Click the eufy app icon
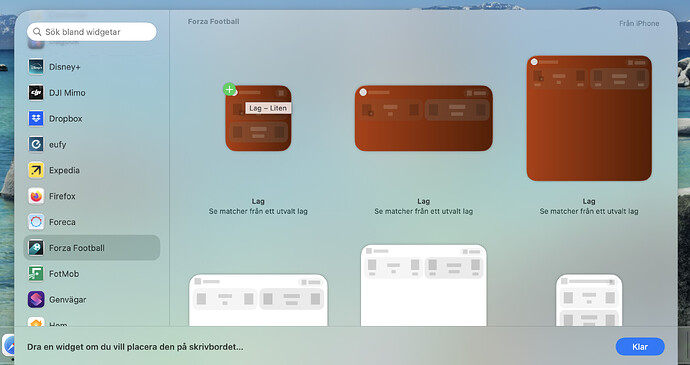The image size is (690, 365). pyautogui.click(x=36, y=144)
